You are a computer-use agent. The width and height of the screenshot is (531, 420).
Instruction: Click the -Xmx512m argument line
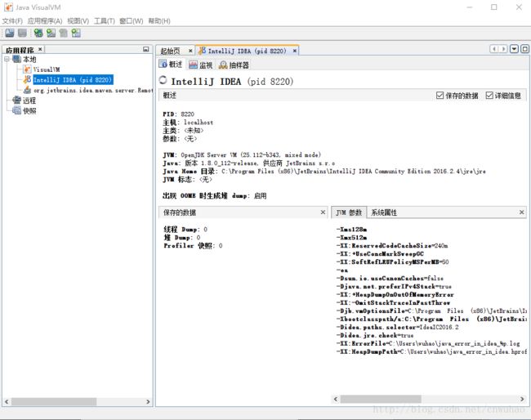pyautogui.click(x=351, y=238)
